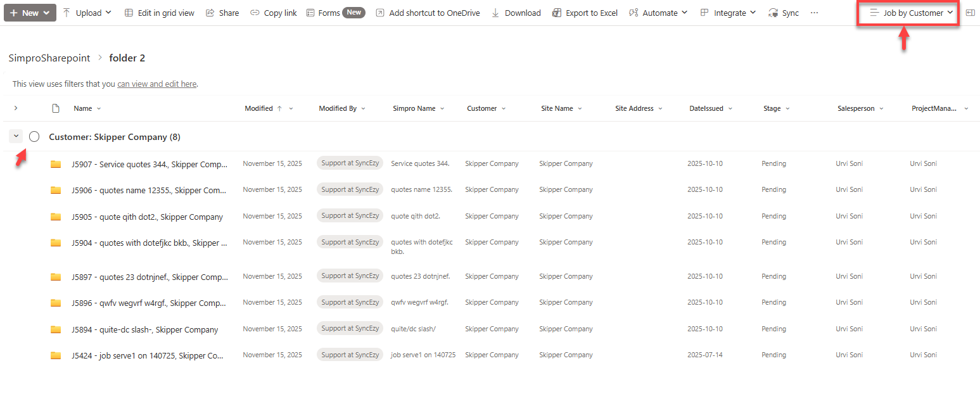This screenshot has height=413, width=980.
Task: Open Edit in grid view
Action: pos(159,13)
